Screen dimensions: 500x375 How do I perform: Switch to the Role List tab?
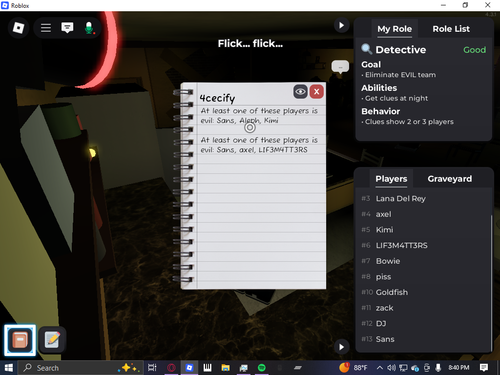(x=451, y=29)
